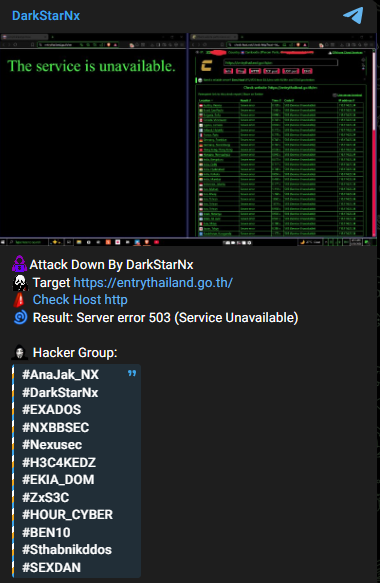
Task: Open the DarkStarNx channel name link
Action: click(46, 16)
